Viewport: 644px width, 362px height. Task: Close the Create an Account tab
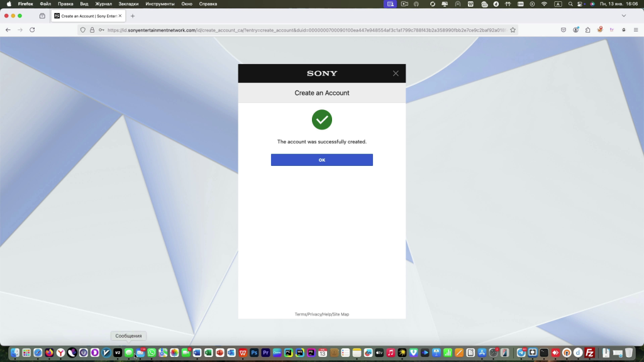tap(119, 16)
